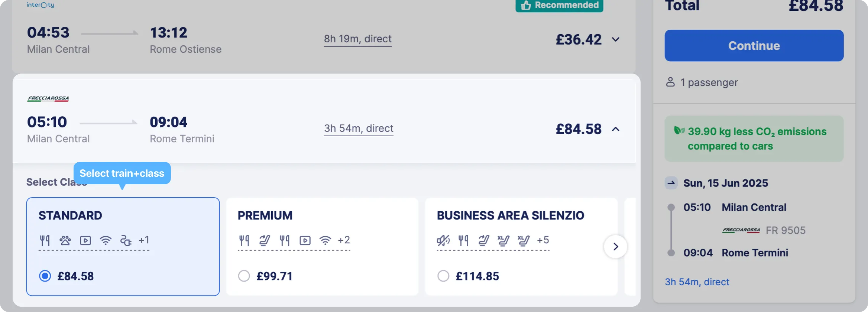Image resolution: width=868 pixels, height=312 pixels.
Task: Open the 8h 19m, direct journey details link
Action: point(357,39)
